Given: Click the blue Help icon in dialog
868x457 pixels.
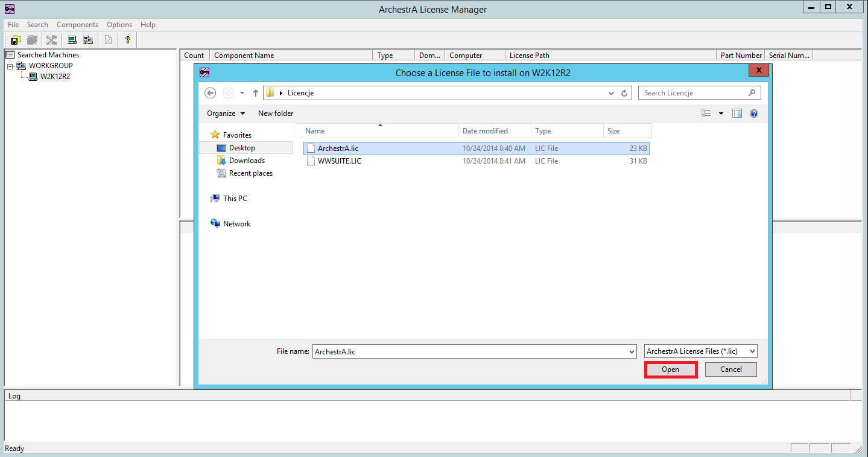Looking at the screenshot, I should click(x=754, y=113).
